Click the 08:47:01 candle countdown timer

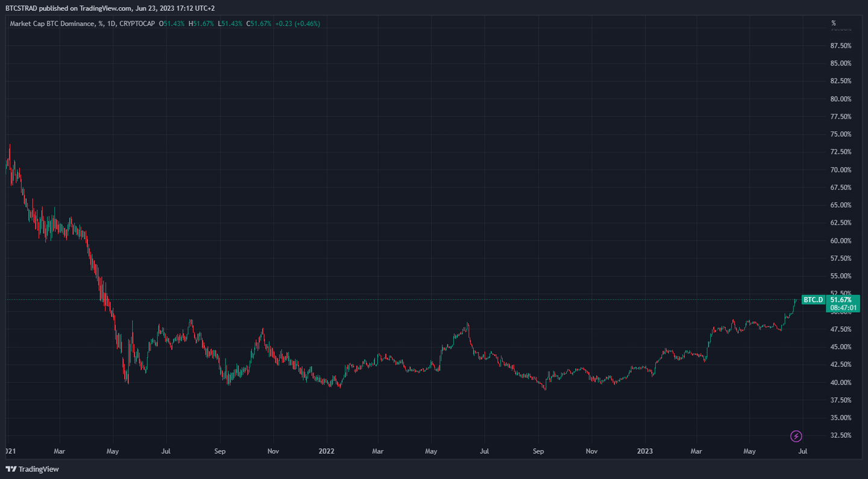[x=841, y=307]
